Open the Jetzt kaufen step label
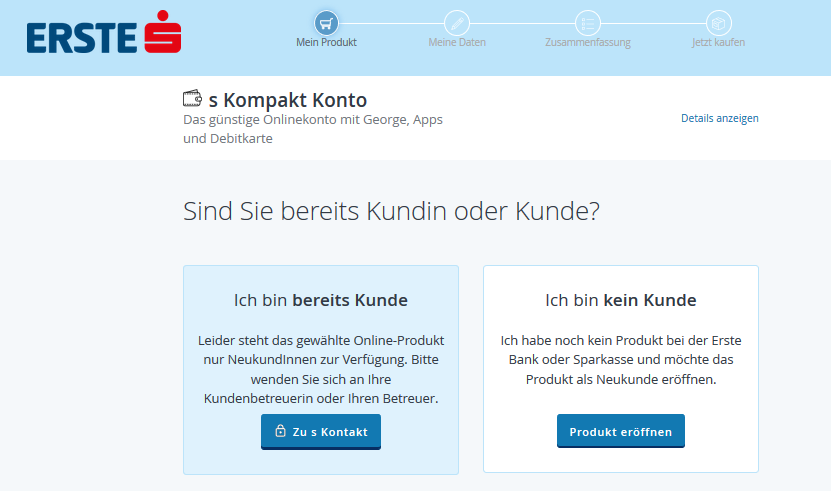 pos(718,42)
